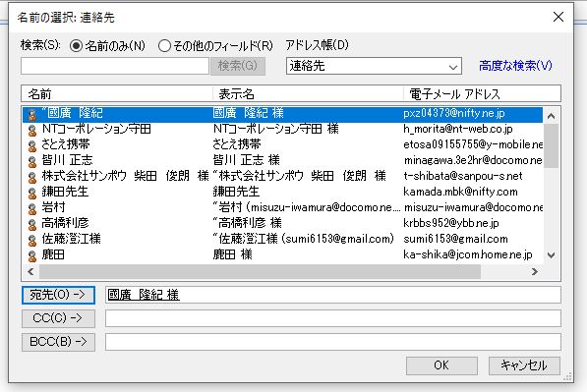Click email pxz04373@nifty.ne.jp in selected row
The height and width of the screenshot is (392, 587).
point(454,113)
